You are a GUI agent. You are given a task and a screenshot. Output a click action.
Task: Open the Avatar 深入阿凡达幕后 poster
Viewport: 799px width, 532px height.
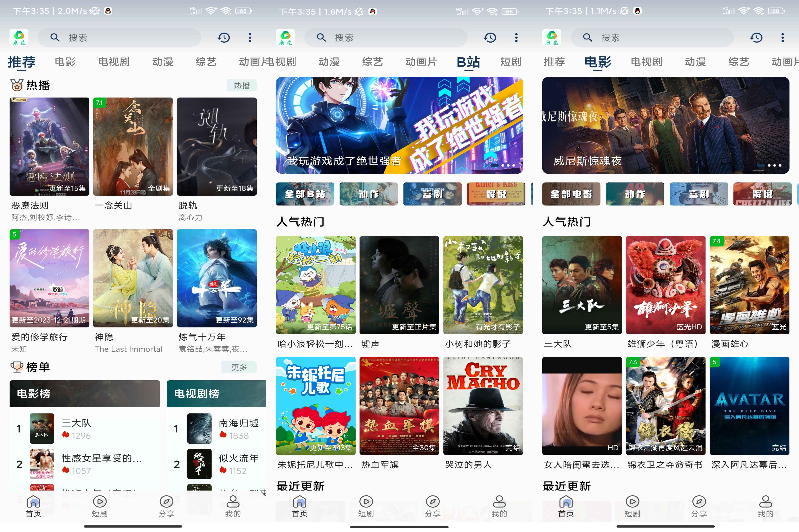pyautogui.click(x=749, y=406)
